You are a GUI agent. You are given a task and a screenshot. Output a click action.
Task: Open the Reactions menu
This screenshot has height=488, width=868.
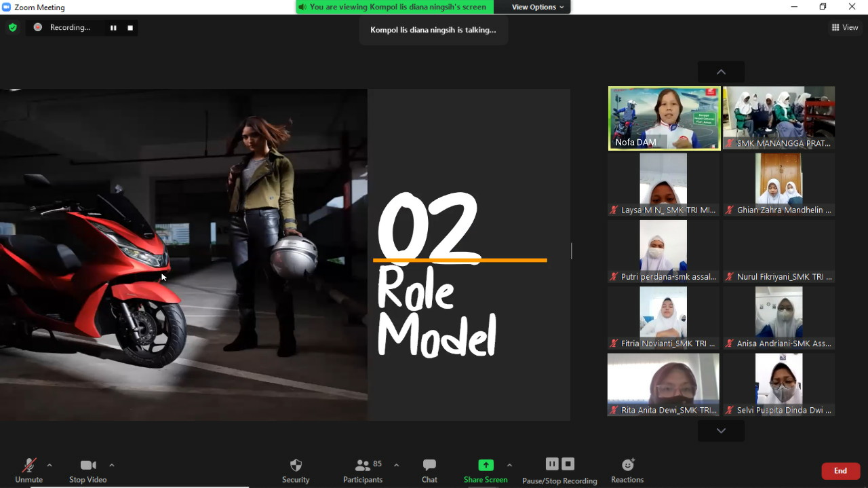627,466
